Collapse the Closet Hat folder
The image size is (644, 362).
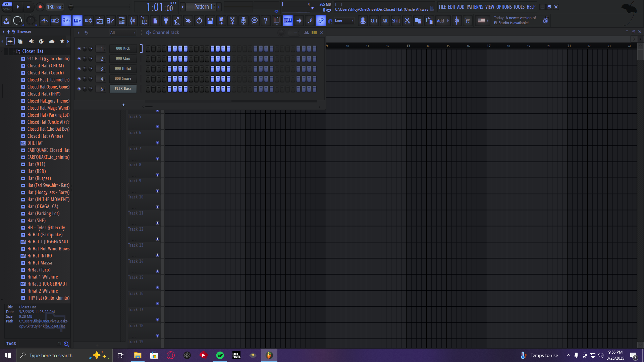click(x=30, y=51)
